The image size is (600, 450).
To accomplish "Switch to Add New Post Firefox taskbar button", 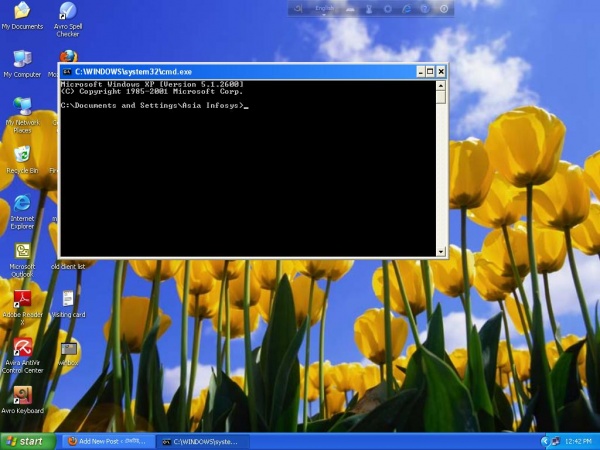I will [108, 442].
